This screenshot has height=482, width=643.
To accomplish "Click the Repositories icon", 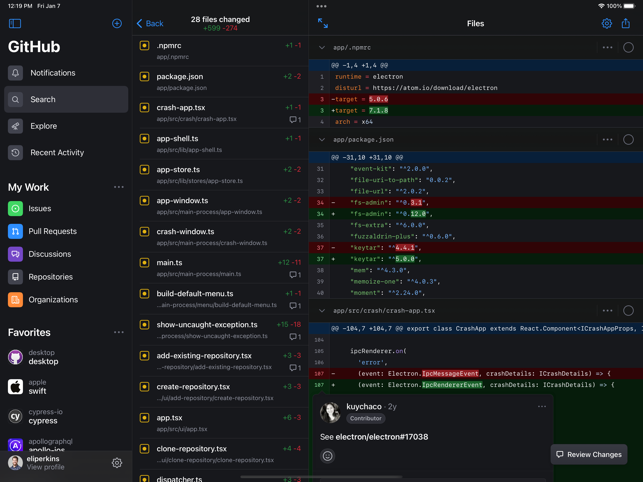I will (15, 277).
